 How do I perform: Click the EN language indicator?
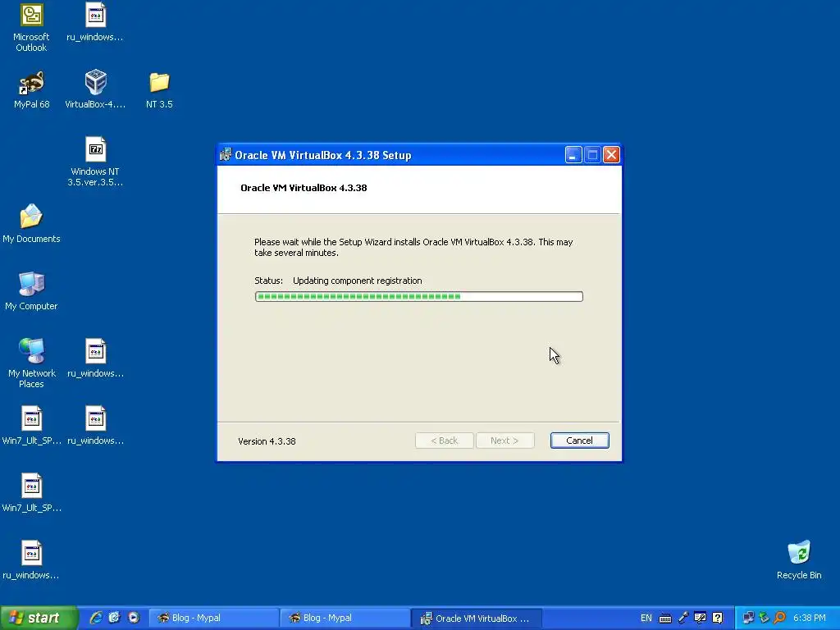click(x=646, y=618)
